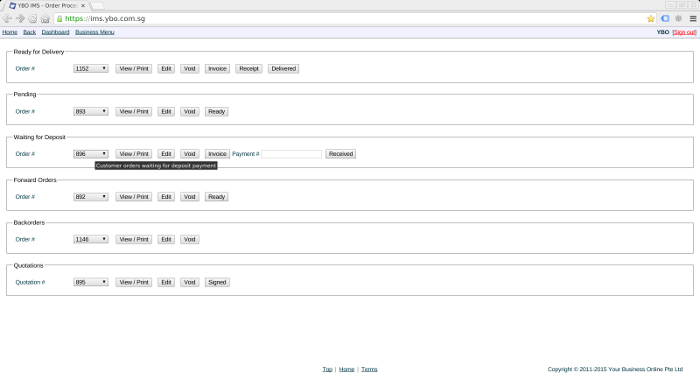Open the Dashboard link
The height and width of the screenshot is (382, 700).
pos(55,32)
